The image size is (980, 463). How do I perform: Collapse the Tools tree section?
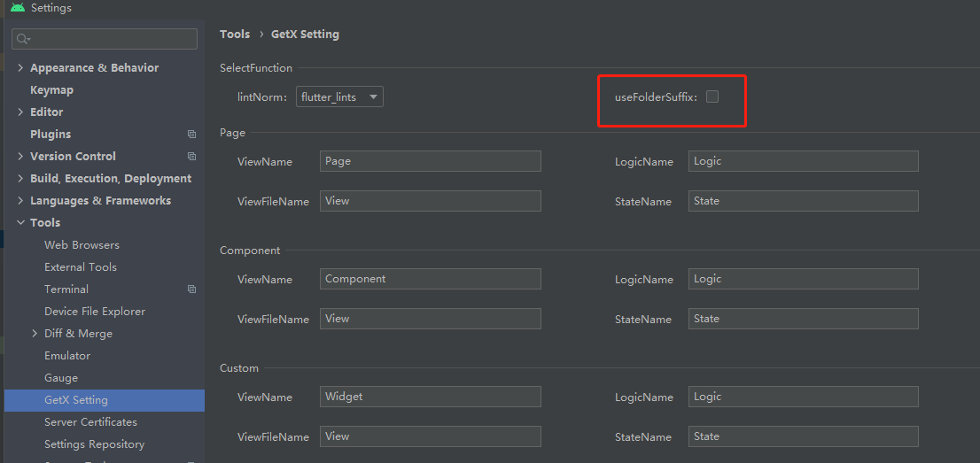(x=20, y=223)
